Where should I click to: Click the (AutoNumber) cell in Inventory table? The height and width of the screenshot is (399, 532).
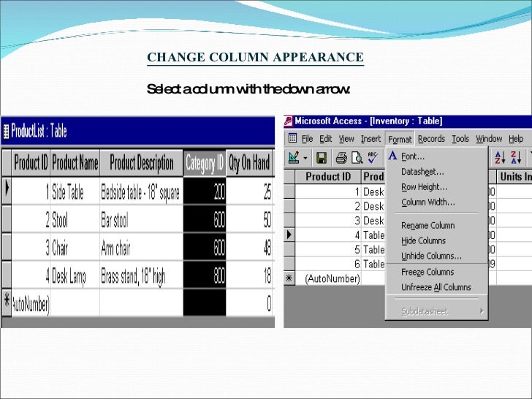pyautogui.click(x=328, y=278)
